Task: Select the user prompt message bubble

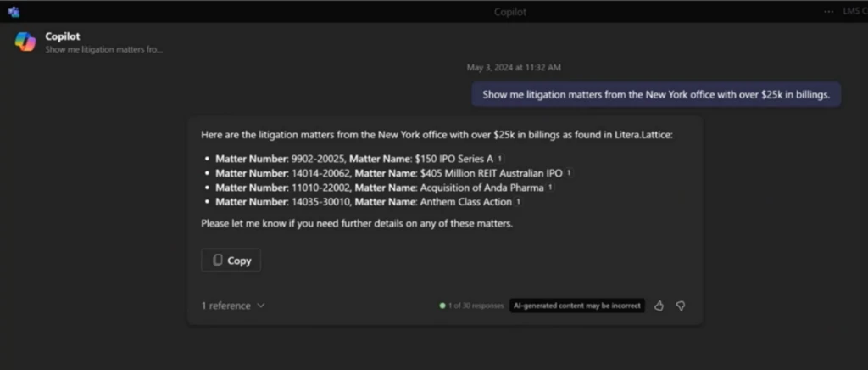Action: pos(656,95)
